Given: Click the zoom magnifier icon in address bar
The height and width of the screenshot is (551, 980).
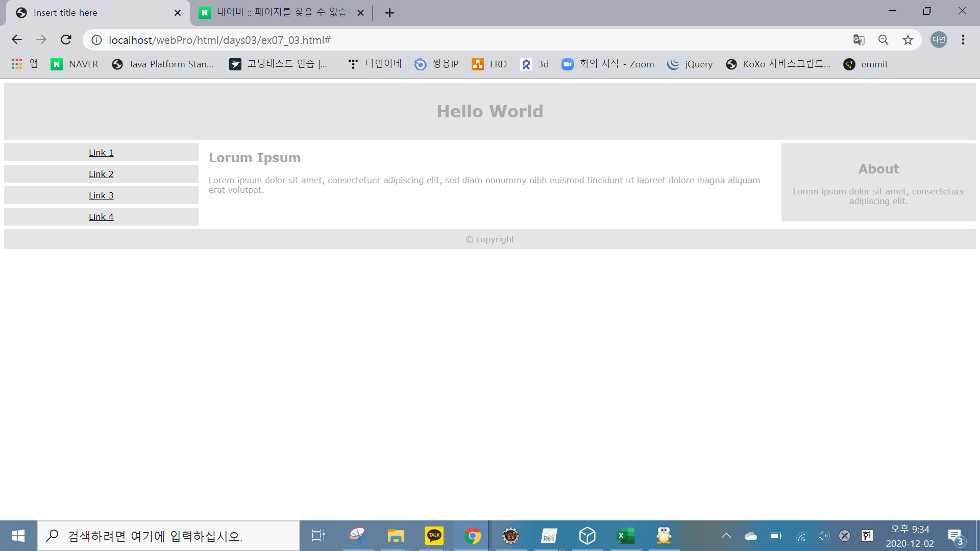Looking at the screenshot, I should [x=883, y=40].
